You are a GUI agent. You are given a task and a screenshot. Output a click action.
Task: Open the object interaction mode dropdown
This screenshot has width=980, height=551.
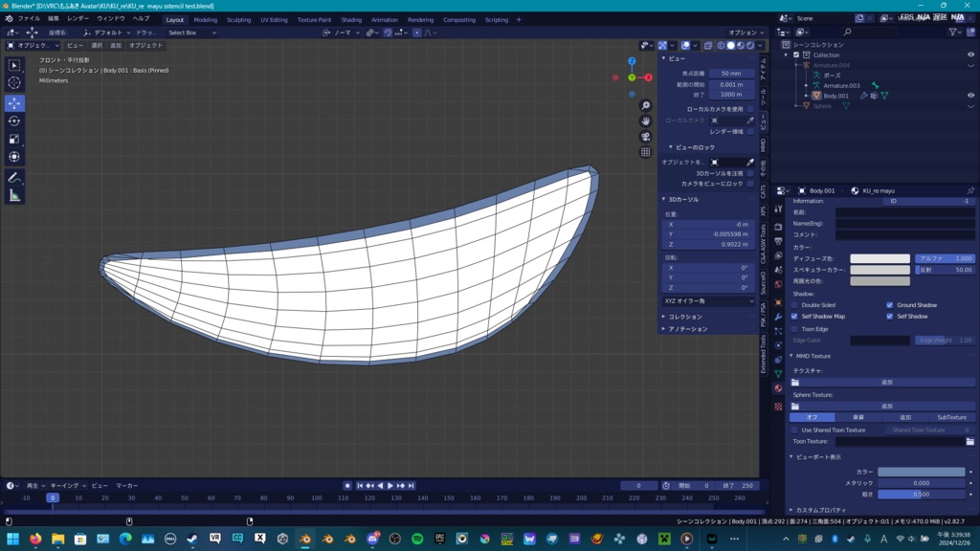33,46
